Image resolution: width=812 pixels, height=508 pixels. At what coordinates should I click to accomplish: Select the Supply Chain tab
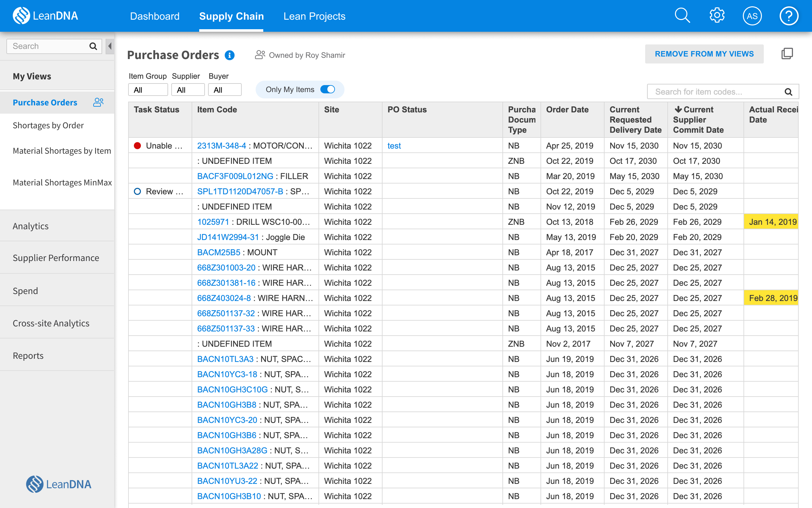click(x=232, y=16)
